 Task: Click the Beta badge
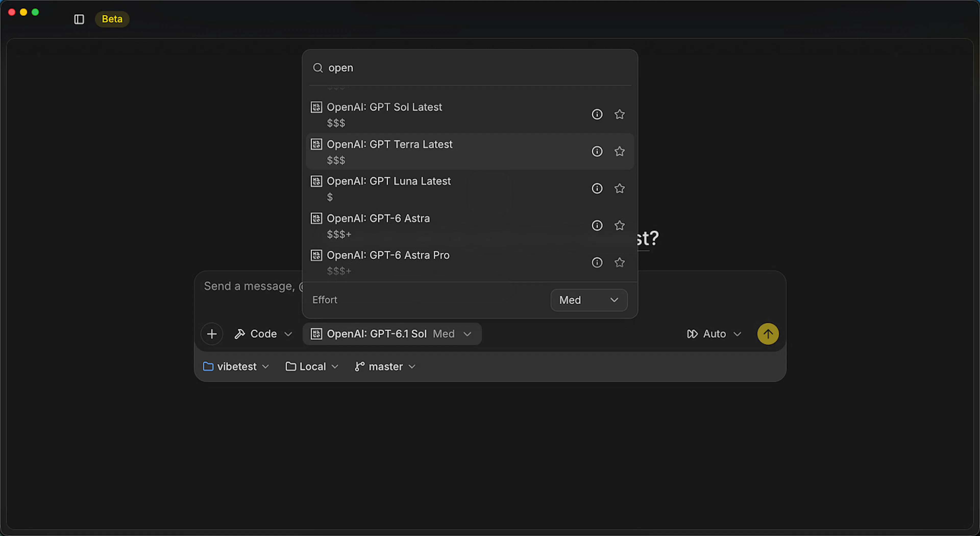[x=112, y=19]
